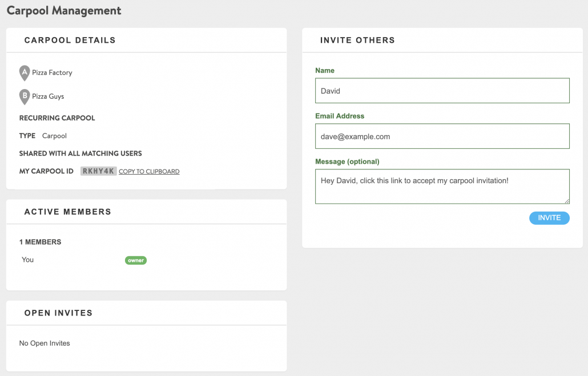Click SHARED WITH ALL MATCHING USERS text

pos(80,153)
